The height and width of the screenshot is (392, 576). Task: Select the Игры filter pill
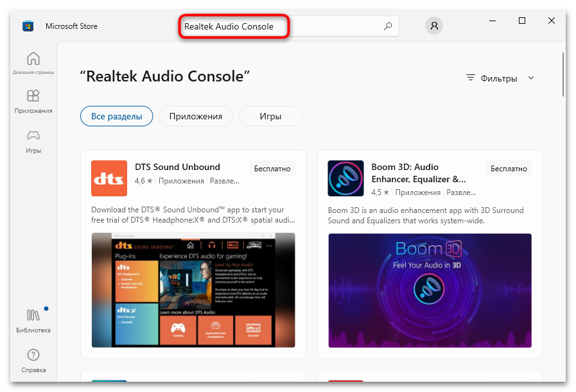click(270, 116)
